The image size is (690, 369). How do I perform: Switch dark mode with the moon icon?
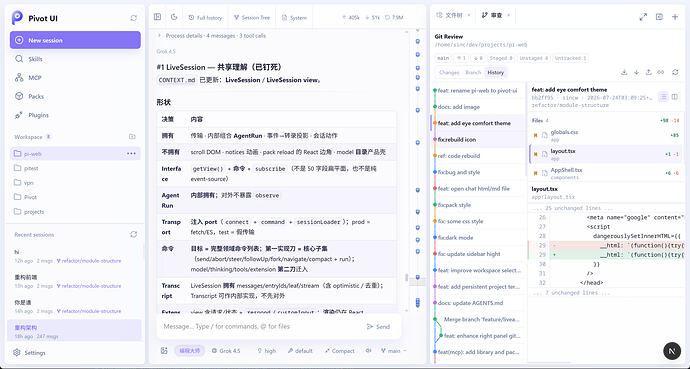point(174,17)
